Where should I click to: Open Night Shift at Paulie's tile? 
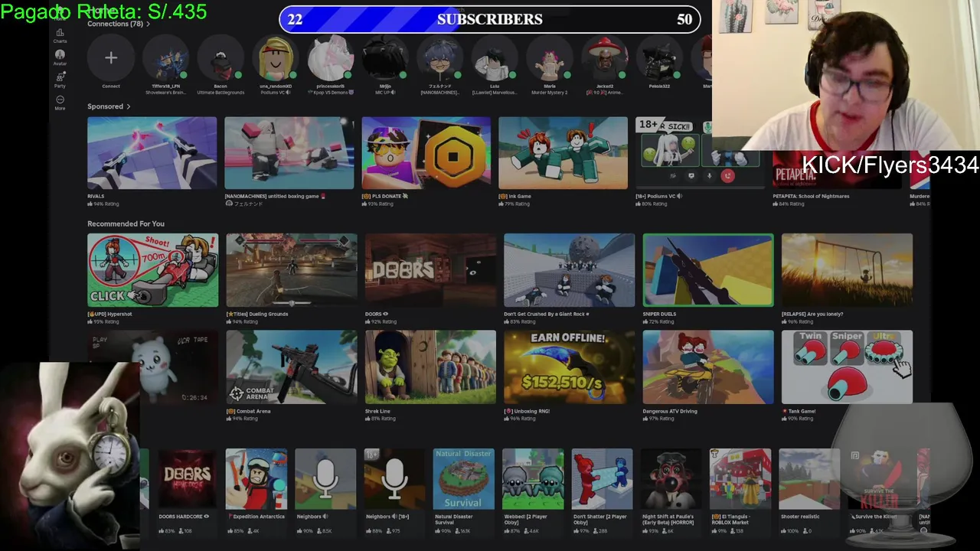click(x=671, y=479)
